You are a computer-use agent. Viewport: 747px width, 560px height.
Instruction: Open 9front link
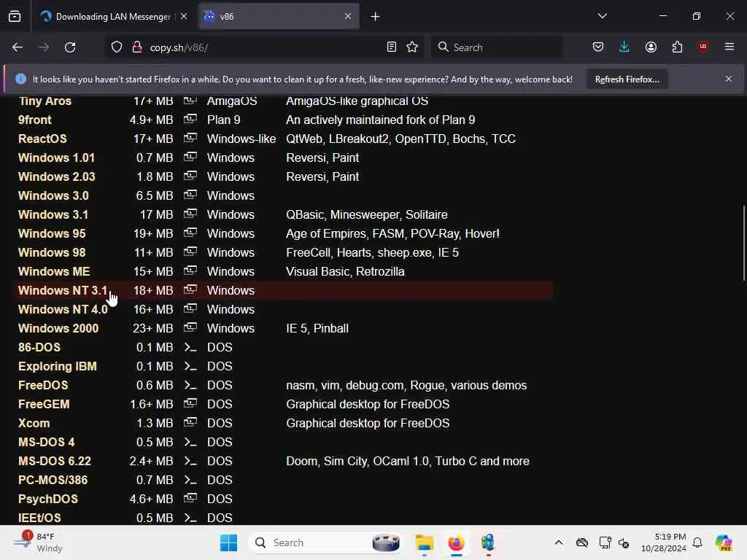tap(35, 120)
